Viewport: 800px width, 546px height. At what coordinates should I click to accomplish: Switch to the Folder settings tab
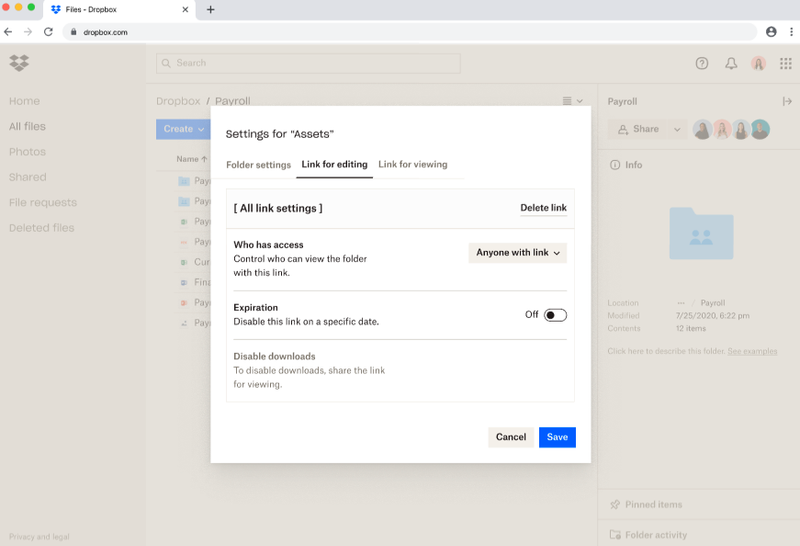(258, 165)
